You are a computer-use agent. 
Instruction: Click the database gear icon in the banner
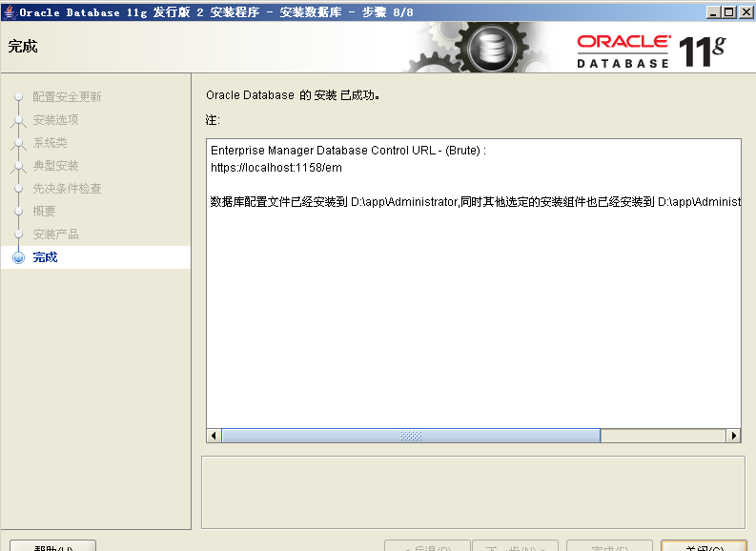pyautogui.click(x=492, y=49)
